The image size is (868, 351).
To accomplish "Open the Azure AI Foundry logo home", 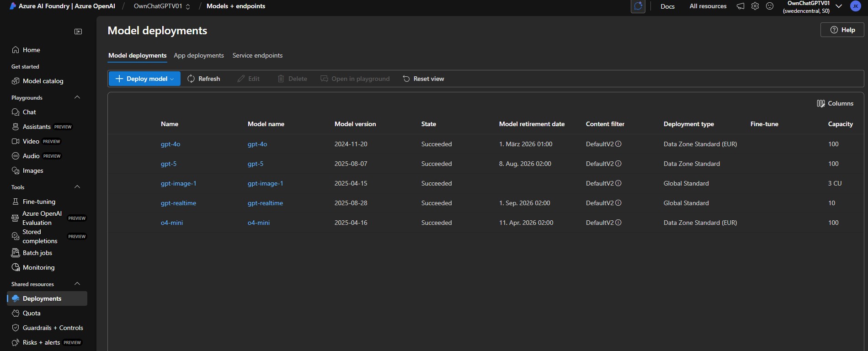I will tap(13, 6).
